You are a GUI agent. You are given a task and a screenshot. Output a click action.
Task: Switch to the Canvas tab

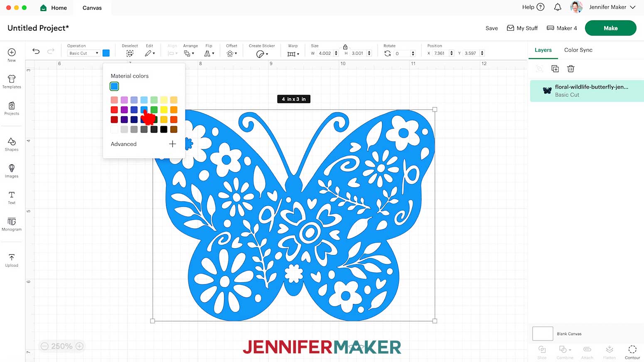pyautogui.click(x=92, y=8)
